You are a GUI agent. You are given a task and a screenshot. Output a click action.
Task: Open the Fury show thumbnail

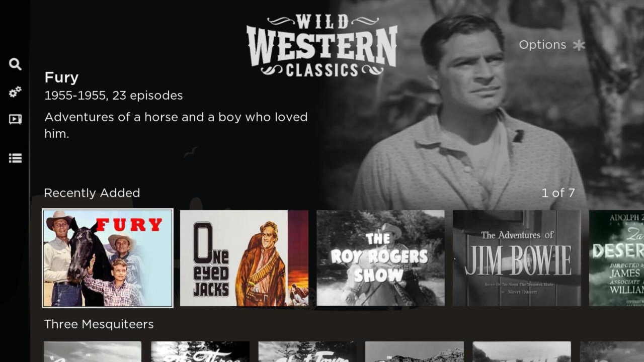[x=108, y=258]
